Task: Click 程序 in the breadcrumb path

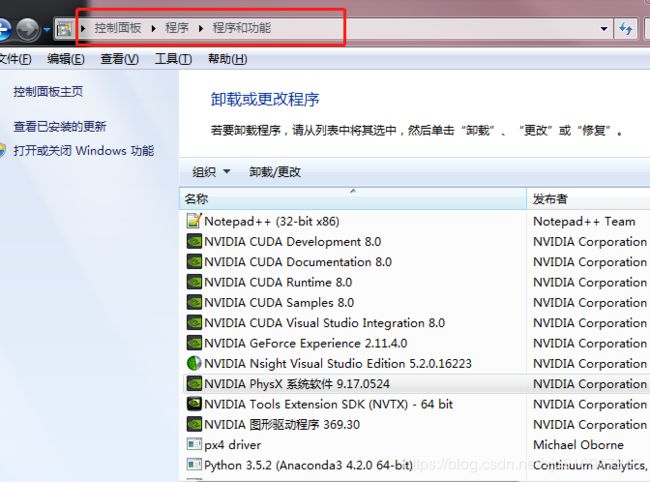Action: 177,28
